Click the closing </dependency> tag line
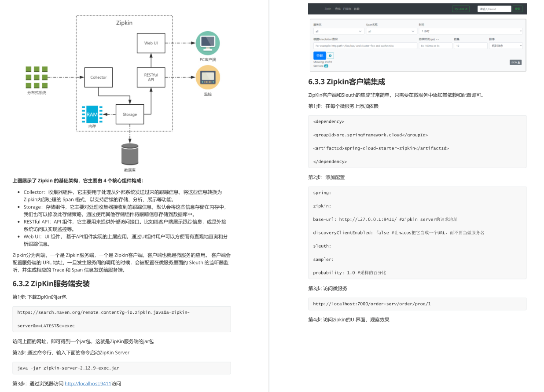 click(x=330, y=161)
